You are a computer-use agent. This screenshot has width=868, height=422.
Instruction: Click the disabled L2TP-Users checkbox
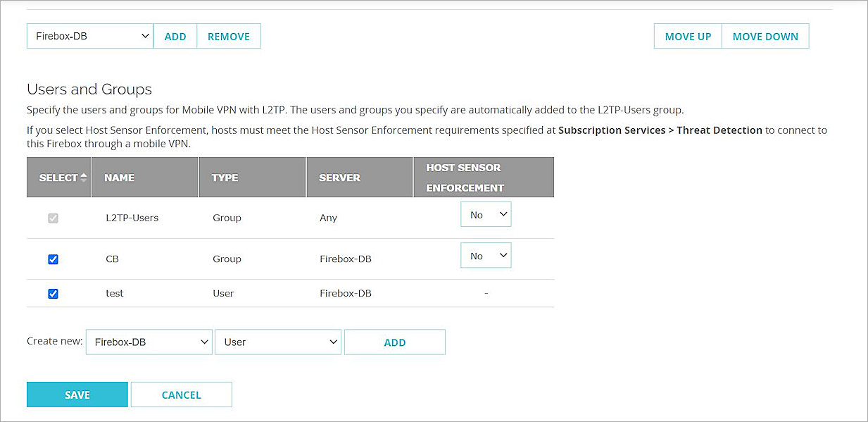[x=53, y=218]
